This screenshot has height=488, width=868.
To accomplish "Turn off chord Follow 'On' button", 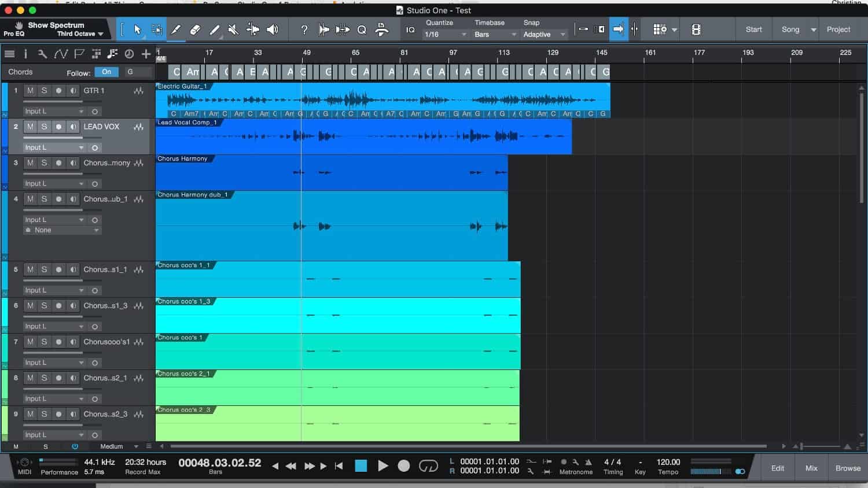I will (x=106, y=72).
